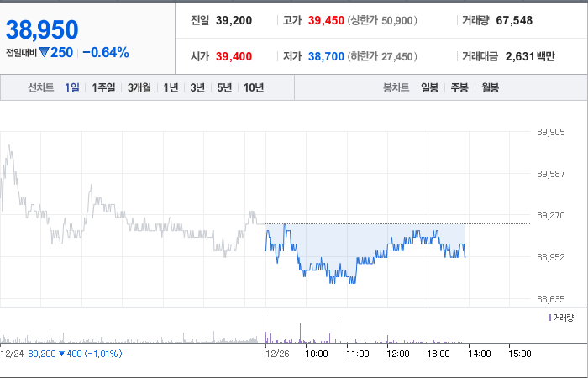The width and height of the screenshot is (588, 378).
Task: Open the 일봉 candlestick chart
Action: coord(429,87)
